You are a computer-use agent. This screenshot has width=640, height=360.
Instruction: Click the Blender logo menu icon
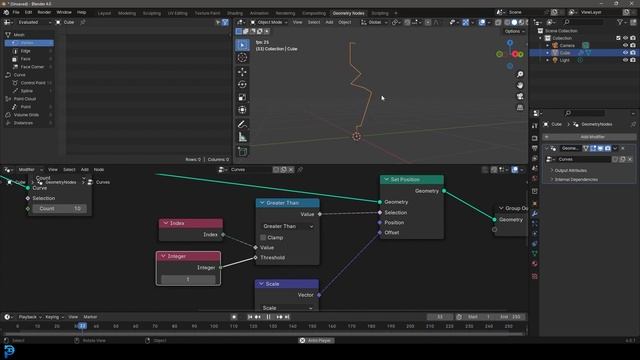coord(6,12)
